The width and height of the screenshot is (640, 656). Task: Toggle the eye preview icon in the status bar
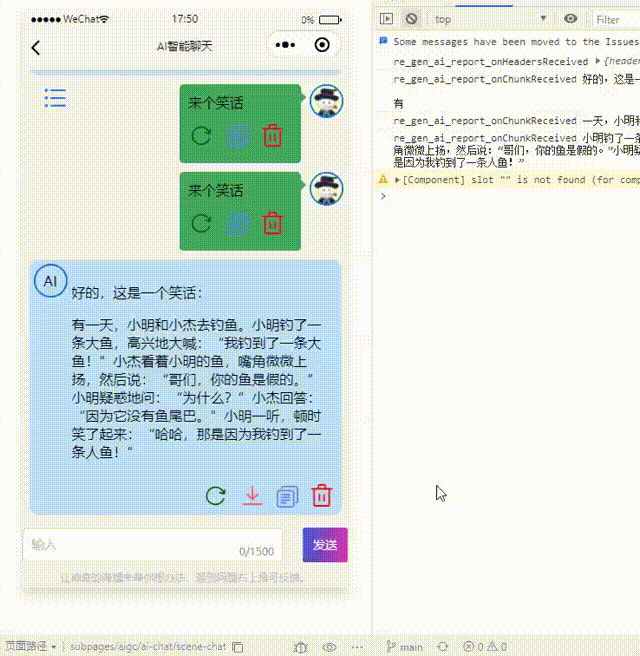click(x=329, y=647)
